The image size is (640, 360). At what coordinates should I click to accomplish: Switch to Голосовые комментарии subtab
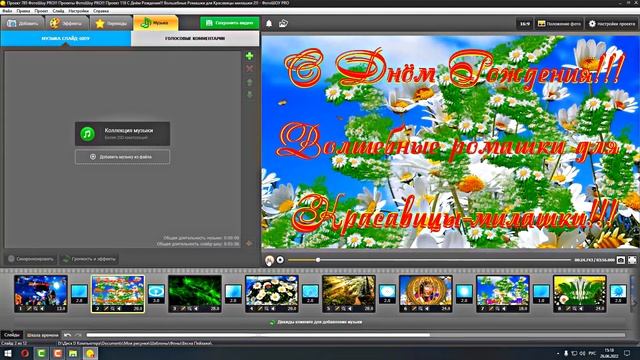(x=195, y=38)
